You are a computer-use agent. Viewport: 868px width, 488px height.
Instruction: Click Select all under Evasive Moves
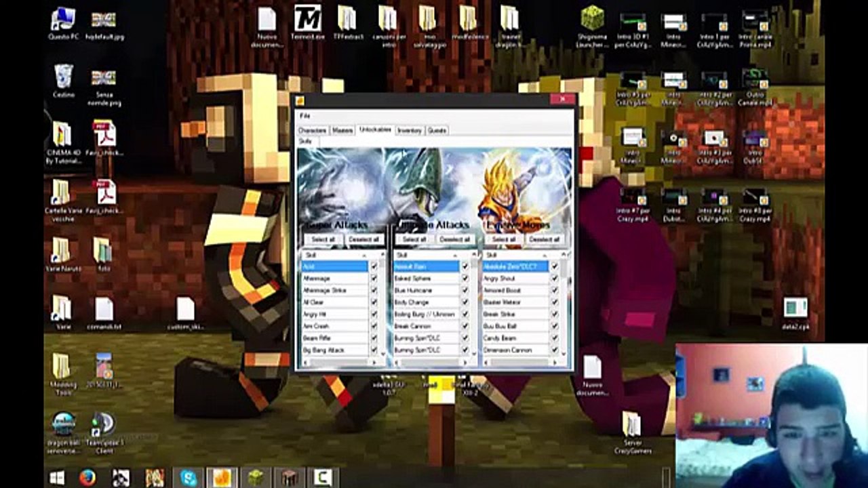coord(504,239)
